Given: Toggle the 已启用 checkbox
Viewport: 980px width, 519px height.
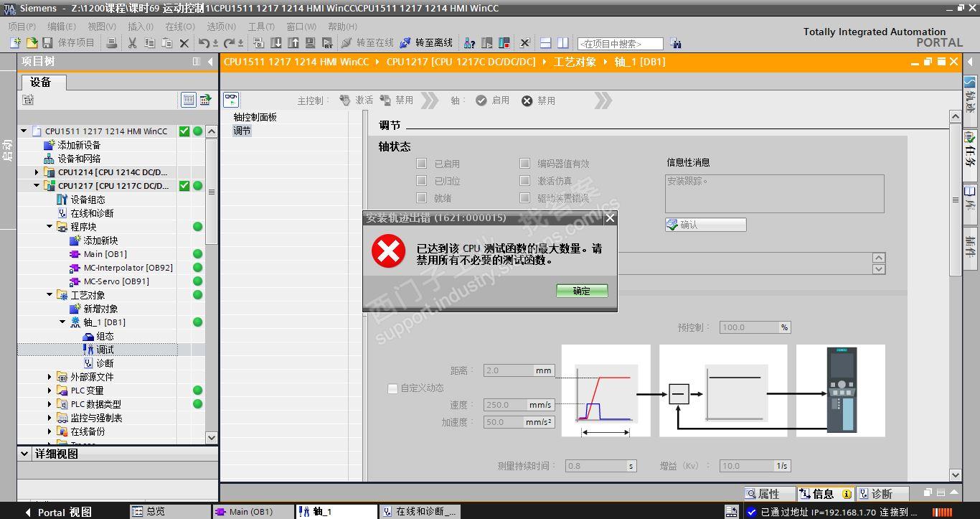Looking at the screenshot, I should pos(421,164).
